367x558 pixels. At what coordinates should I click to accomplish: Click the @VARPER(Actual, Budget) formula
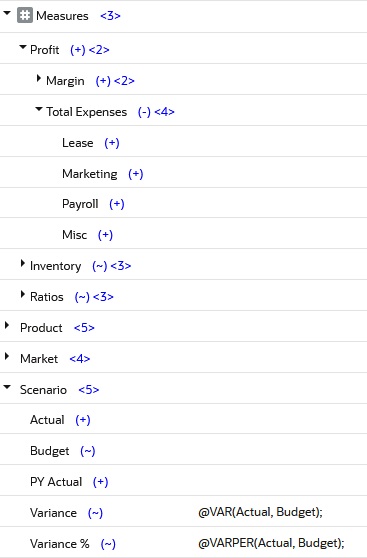pyautogui.click(x=271, y=543)
